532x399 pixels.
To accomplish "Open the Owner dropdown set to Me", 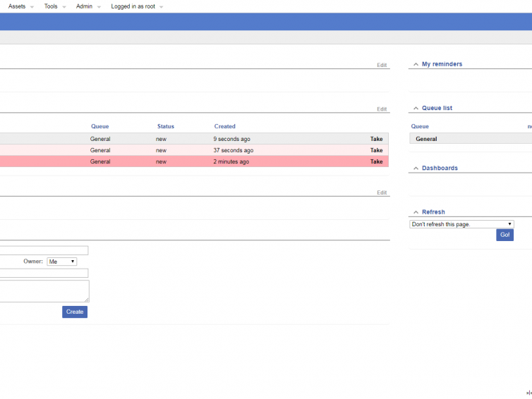I will 61,262.
